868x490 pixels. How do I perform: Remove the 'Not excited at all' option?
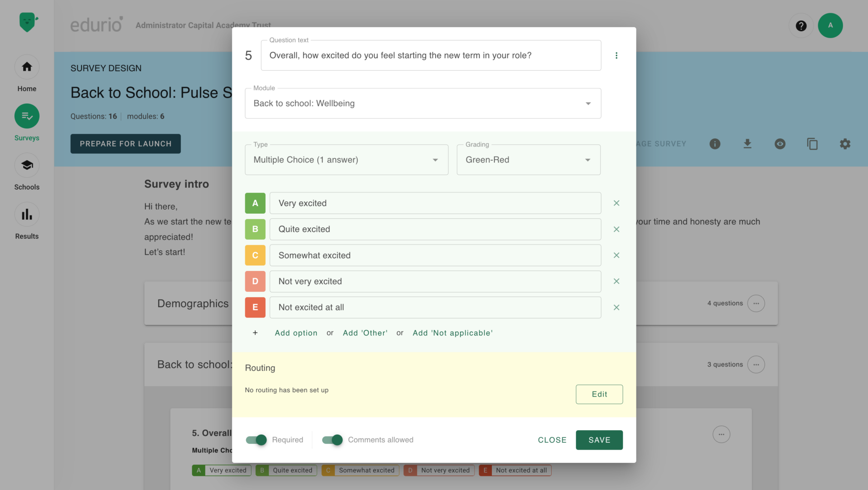click(616, 308)
